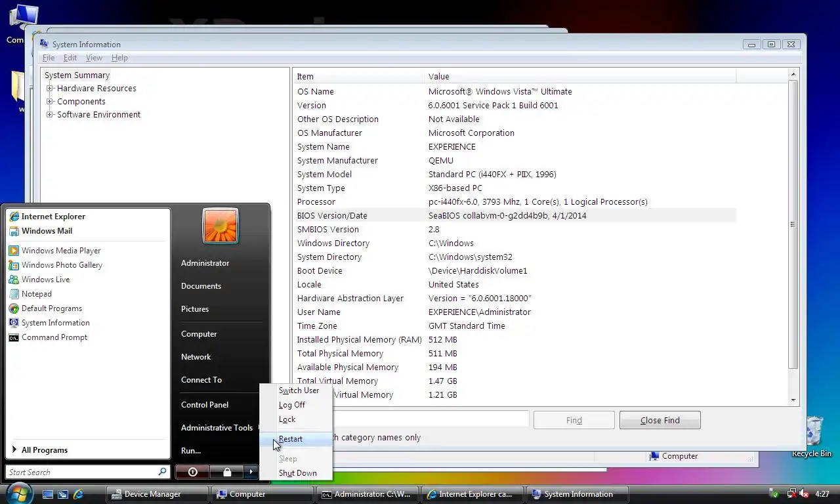Switch to Internet Explorer taskbar button
Image resolution: width=840 pixels, height=504 pixels.
[x=472, y=494]
